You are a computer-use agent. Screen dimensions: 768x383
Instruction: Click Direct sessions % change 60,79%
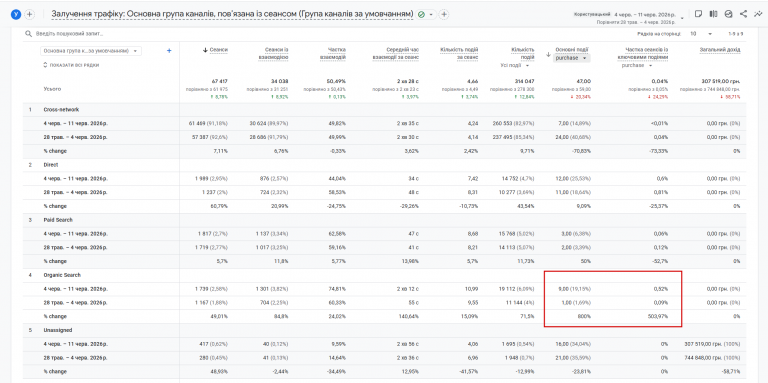pyautogui.click(x=219, y=206)
